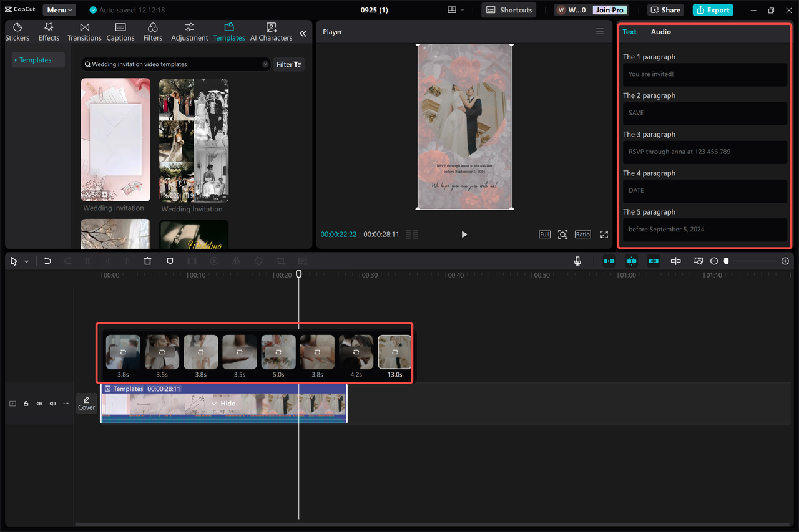Open the AI Characters panel

tap(270, 31)
